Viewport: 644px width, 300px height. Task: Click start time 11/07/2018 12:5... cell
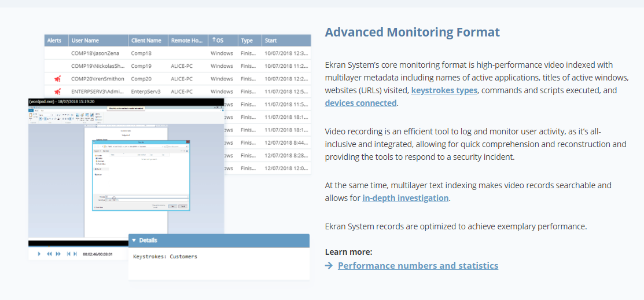coord(286,92)
